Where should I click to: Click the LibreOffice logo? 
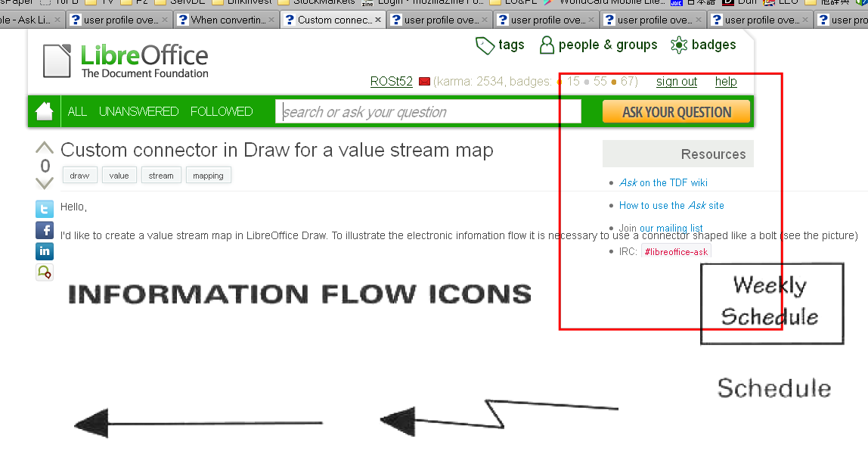[x=126, y=61]
